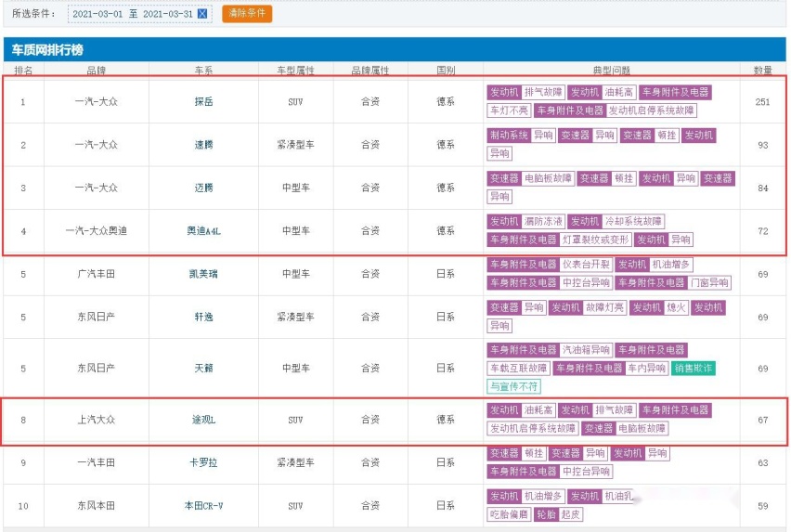Select 发动机启停系统故障 tag in 途观L row
This screenshot has width=791, height=532.
(x=533, y=428)
